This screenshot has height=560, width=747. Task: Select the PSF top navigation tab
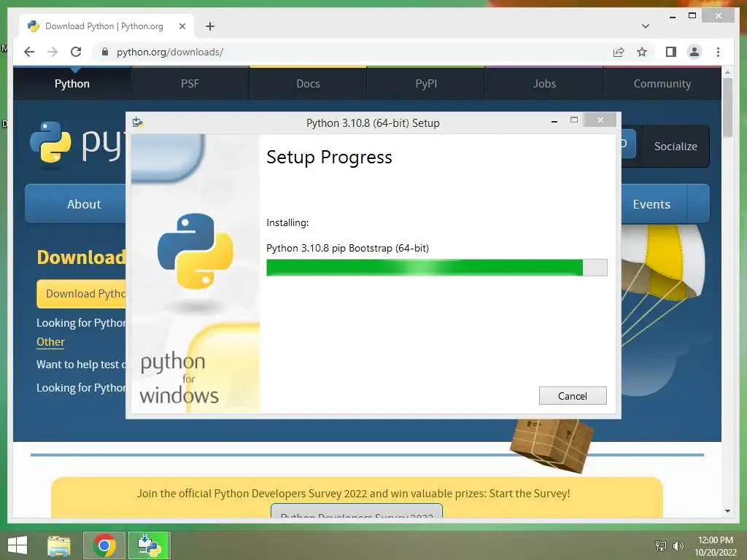[x=190, y=84]
